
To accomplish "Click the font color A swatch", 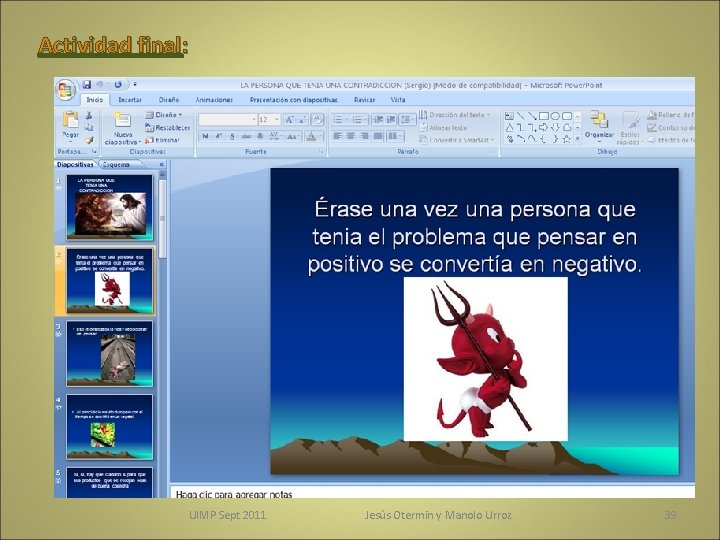I will pos(311,136).
